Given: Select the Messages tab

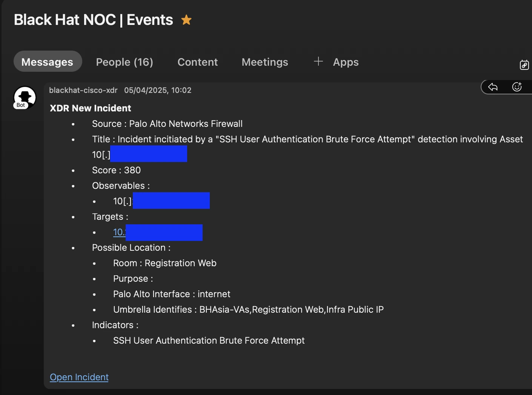Looking at the screenshot, I should 48,62.
